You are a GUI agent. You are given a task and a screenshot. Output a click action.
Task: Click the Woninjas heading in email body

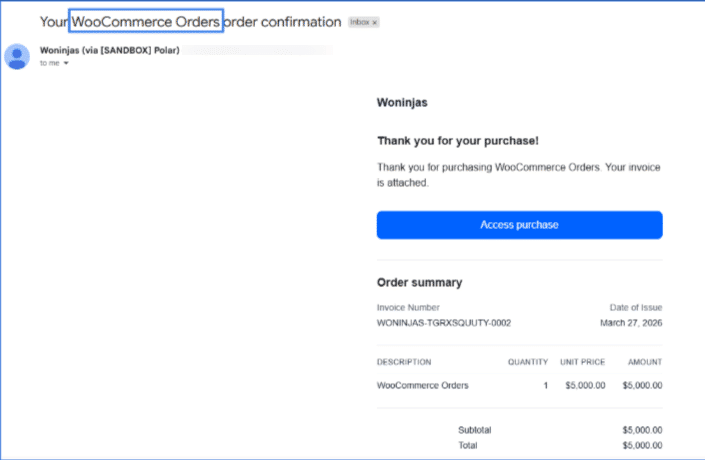tap(402, 103)
